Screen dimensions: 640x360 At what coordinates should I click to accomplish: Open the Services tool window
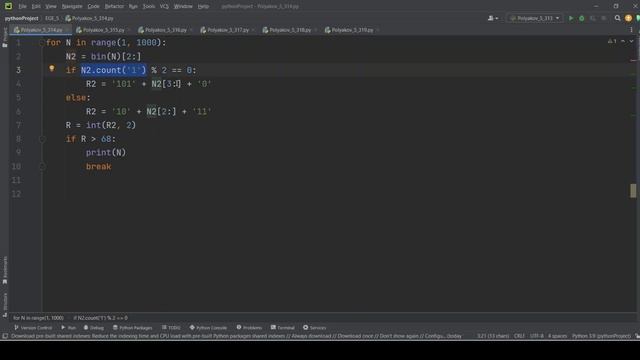click(315, 328)
